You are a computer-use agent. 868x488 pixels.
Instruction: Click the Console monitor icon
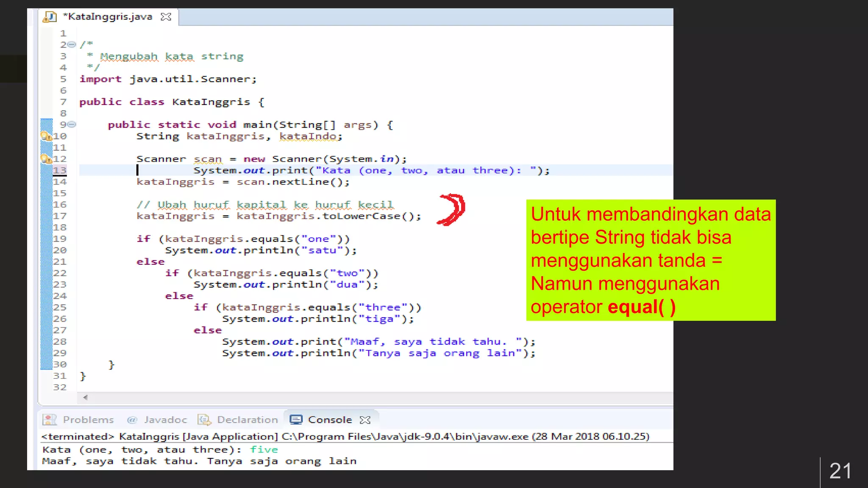[x=296, y=419]
